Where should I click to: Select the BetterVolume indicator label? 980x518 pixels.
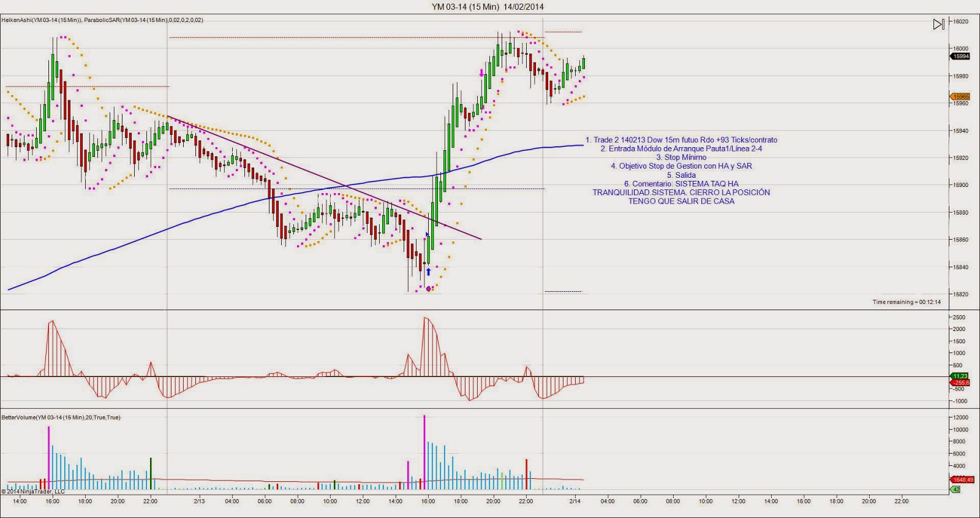click(x=61, y=417)
